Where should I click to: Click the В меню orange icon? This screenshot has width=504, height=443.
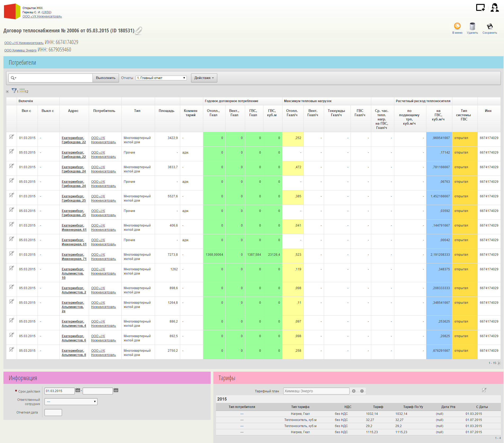click(457, 26)
